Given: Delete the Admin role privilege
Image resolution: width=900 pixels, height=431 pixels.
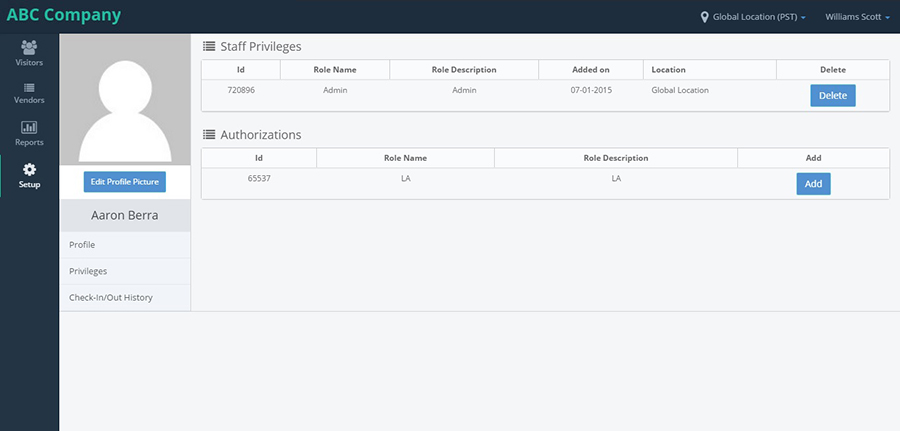Looking at the screenshot, I should click(833, 96).
